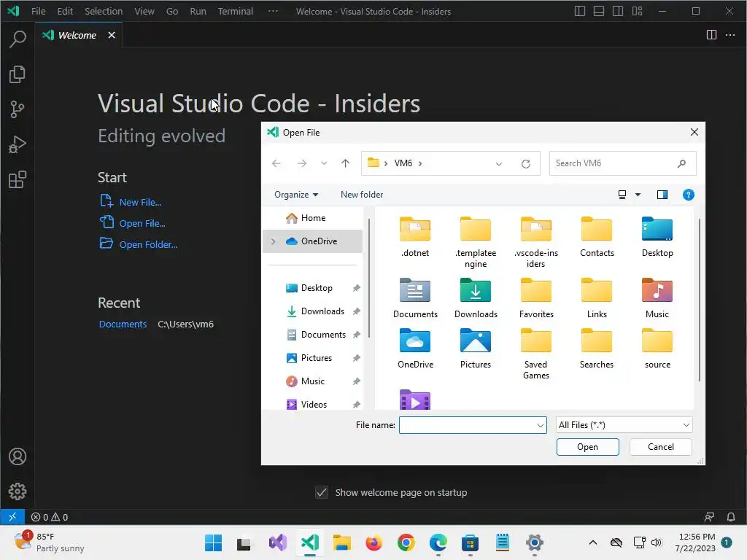
Task: Click the file list vertical scrollbar
Action: point(700,300)
